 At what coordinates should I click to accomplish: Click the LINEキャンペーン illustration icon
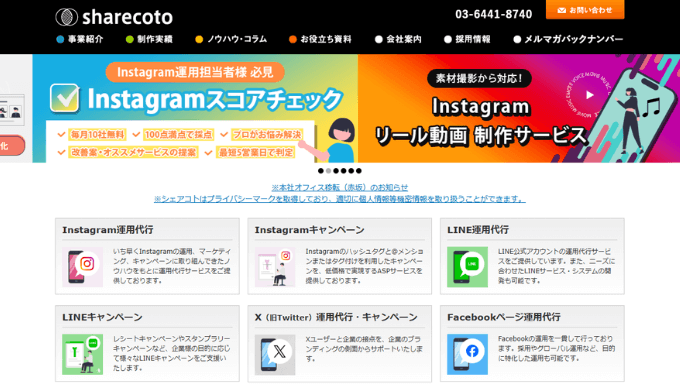tap(82, 354)
